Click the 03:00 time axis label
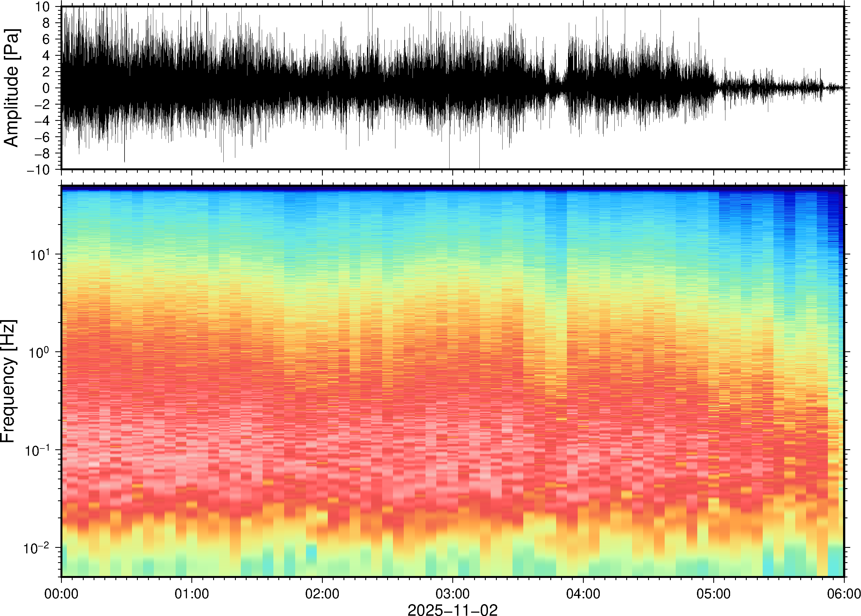 point(452,593)
